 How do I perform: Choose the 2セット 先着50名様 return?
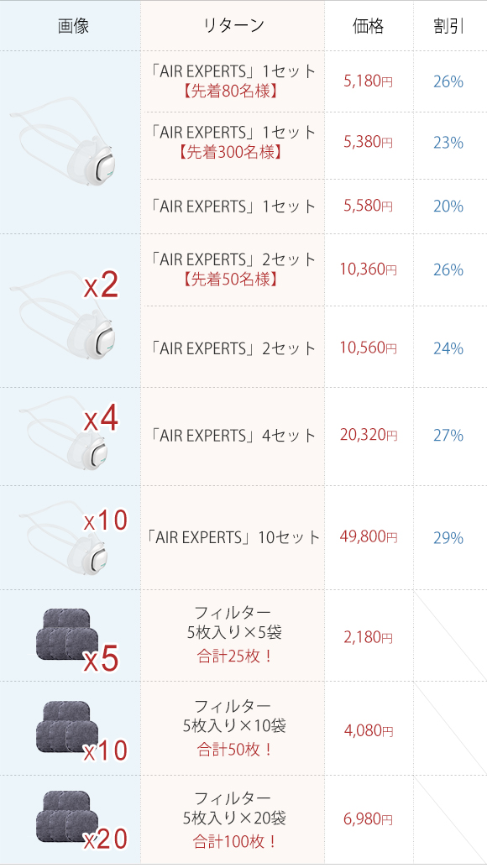point(233,269)
